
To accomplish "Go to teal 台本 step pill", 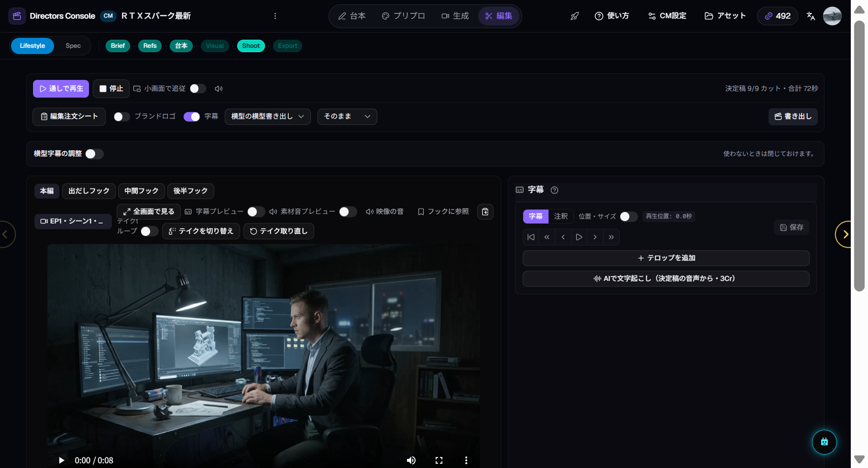I will 181,46.
